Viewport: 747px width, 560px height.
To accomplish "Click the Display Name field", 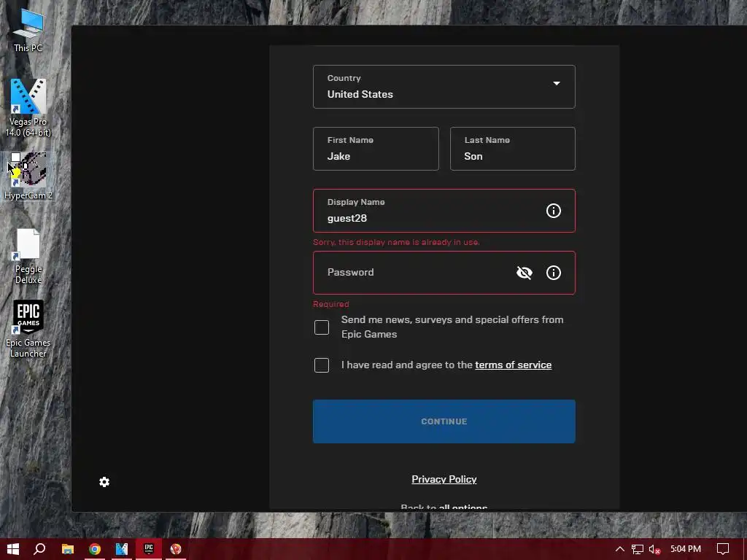I will click(444, 211).
